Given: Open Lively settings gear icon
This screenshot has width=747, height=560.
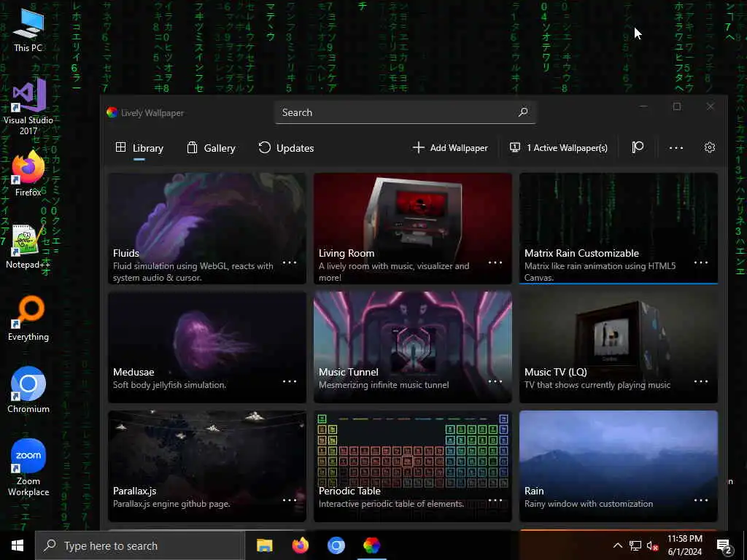Looking at the screenshot, I should click(709, 147).
